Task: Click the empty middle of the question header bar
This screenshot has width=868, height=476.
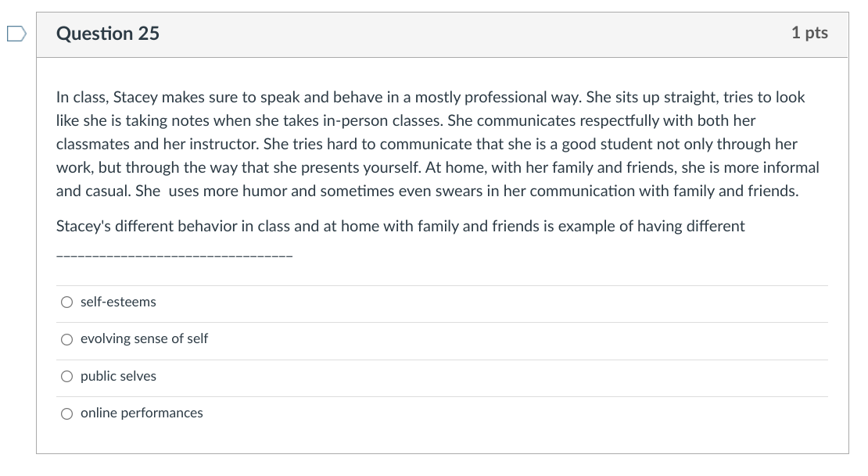Action: pos(469,33)
